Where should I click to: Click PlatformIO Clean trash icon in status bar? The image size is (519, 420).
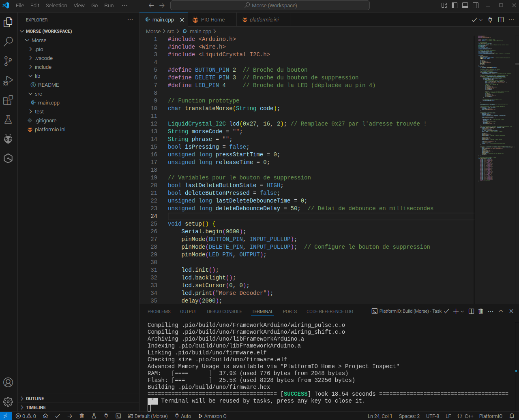pos(81,416)
